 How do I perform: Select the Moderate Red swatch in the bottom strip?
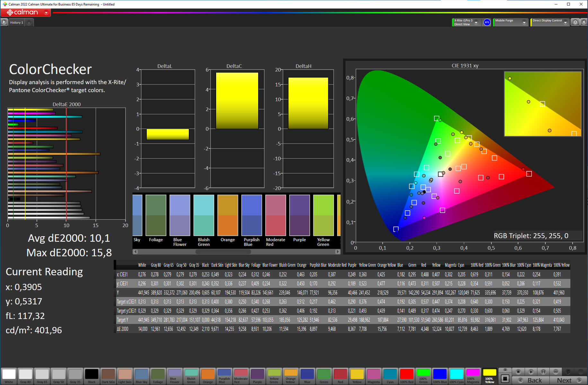coord(241,376)
